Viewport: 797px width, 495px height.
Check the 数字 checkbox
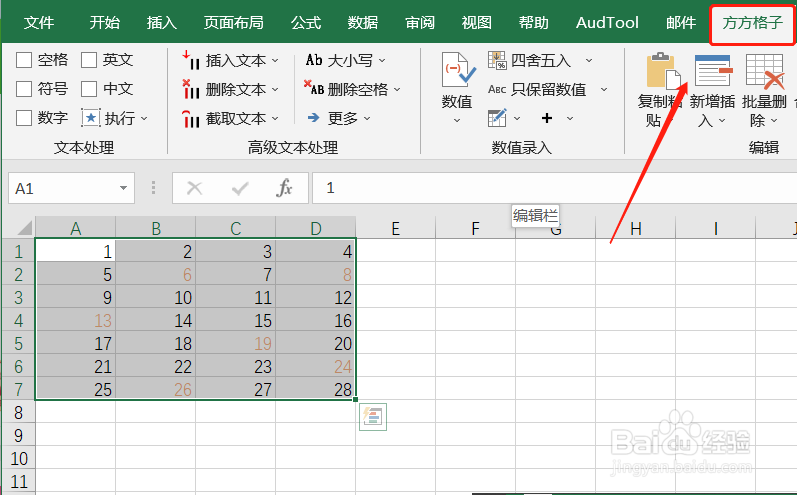[24, 118]
